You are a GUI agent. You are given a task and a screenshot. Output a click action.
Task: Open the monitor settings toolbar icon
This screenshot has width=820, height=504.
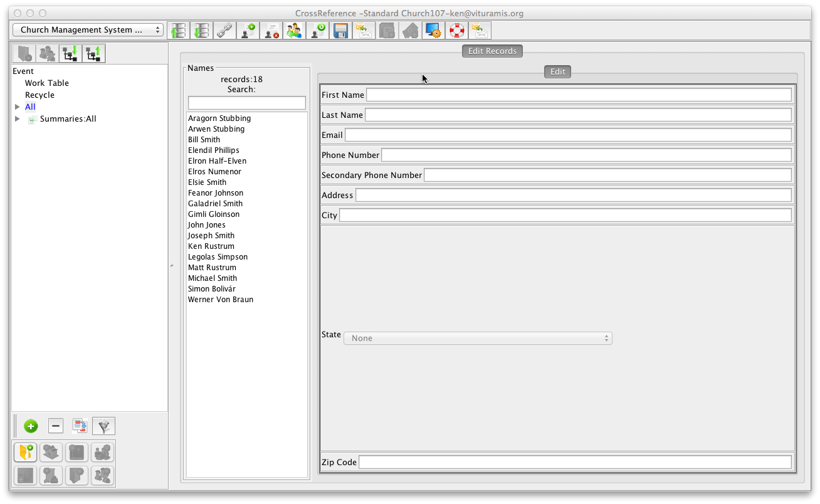pyautogui.click(x=433, y=30)
